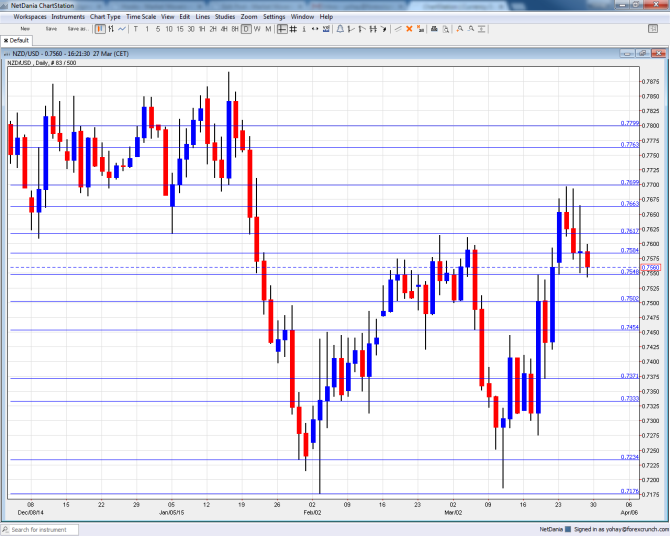Click the NetDania status indicator square
The height and width of the screenshot is (536, 670).
[x=568, y=529]
